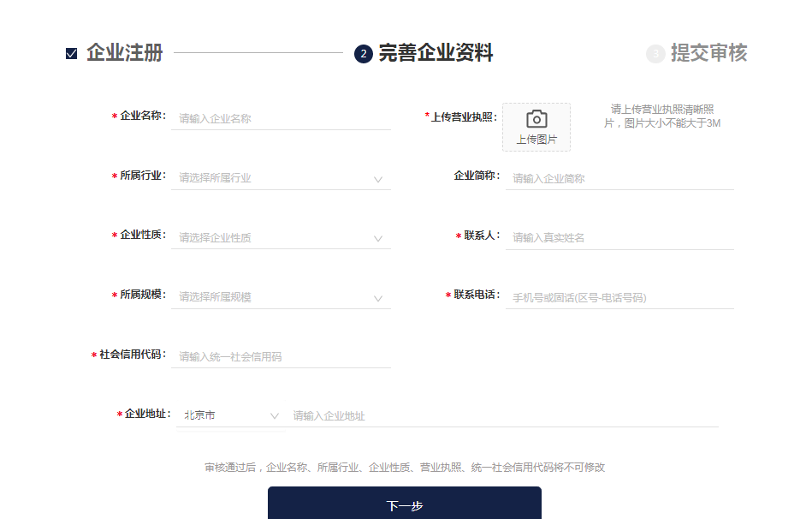Focus the 企业简称 input field
The width and height of the screenshot is (812, 519).
pos(619,178)
